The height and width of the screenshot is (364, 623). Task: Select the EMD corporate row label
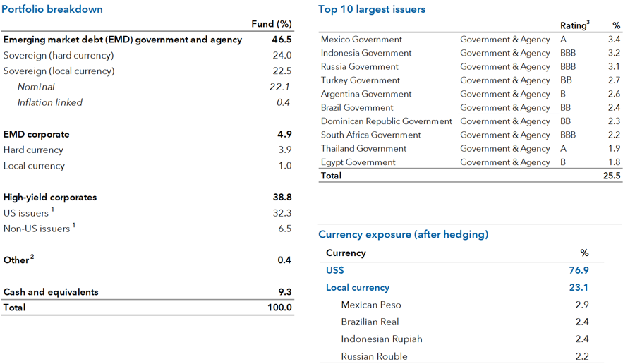(37, 134)
